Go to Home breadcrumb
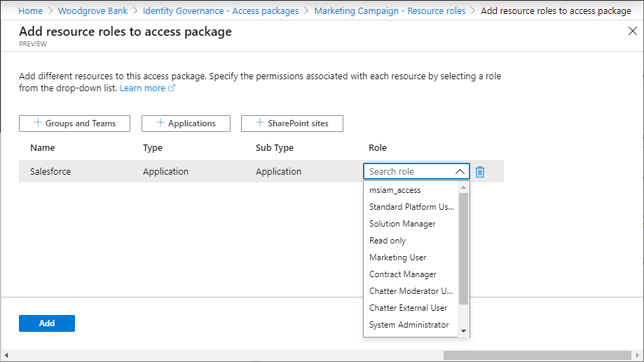Image resolution: width=644 pixels, height=362 pixels. 30,11
